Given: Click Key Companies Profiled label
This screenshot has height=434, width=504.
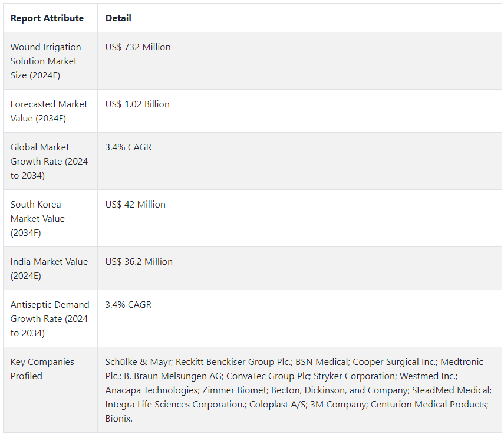Looking at the screenshot, I should coord(42,369).
